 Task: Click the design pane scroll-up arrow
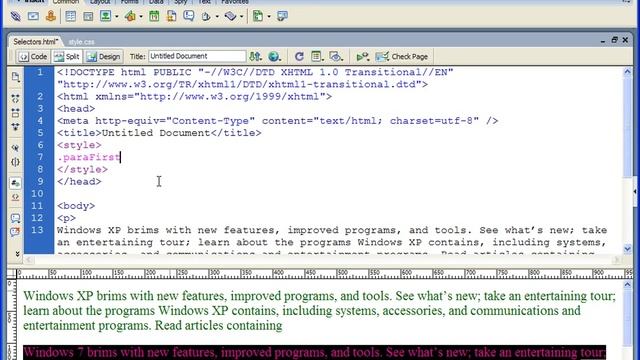click(627, 284)
